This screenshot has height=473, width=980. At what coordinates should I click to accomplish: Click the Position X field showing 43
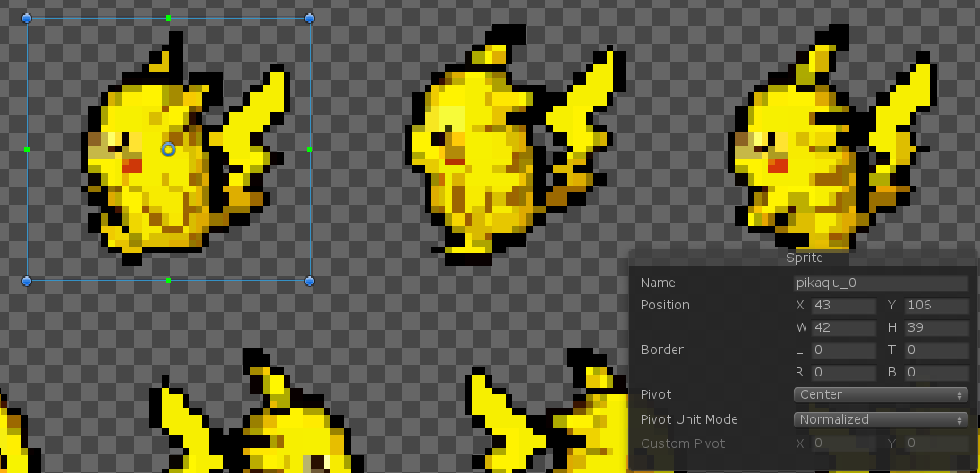pyautogui.click(x=843, y=305)
